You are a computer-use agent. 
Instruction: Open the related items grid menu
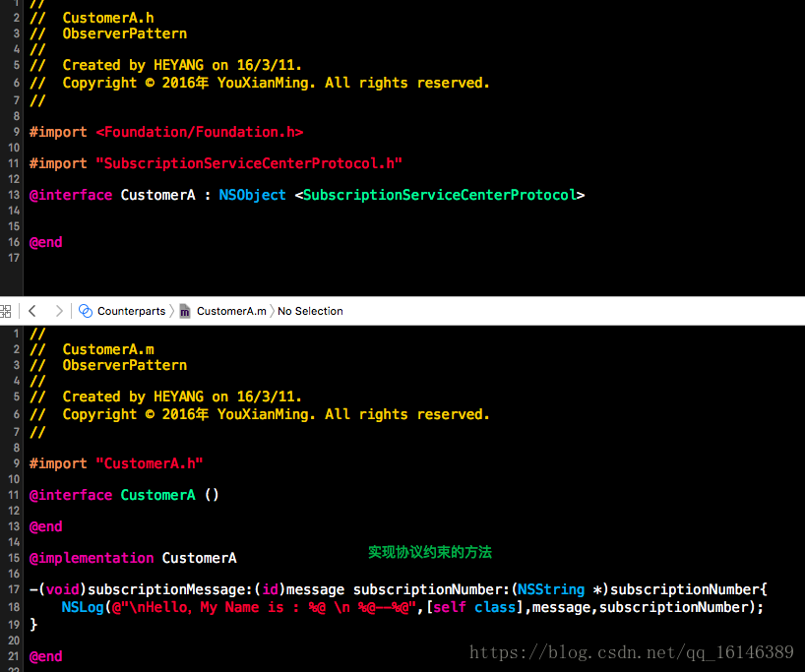pos(5,311)
